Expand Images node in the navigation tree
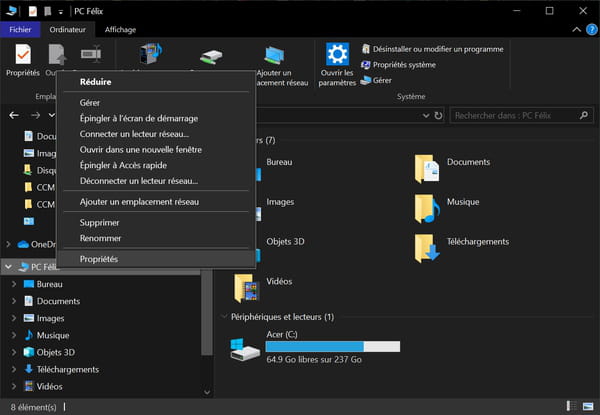 pos(14,318)
